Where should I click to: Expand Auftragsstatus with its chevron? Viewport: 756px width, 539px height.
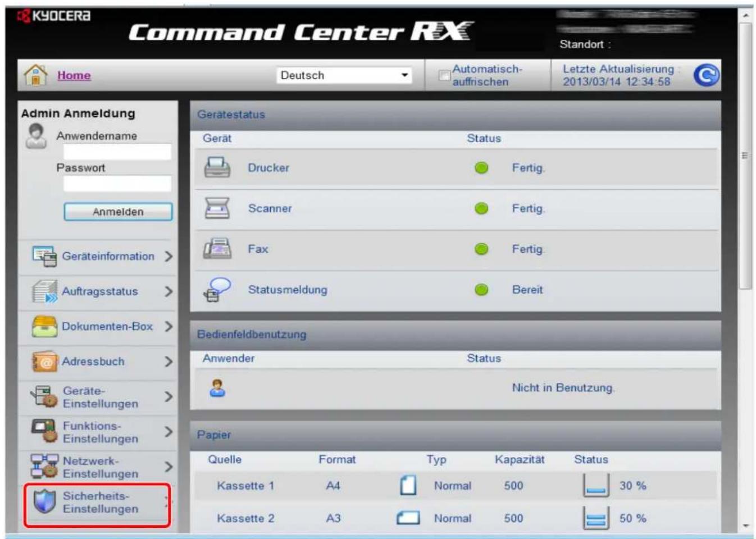pos(168,291)
